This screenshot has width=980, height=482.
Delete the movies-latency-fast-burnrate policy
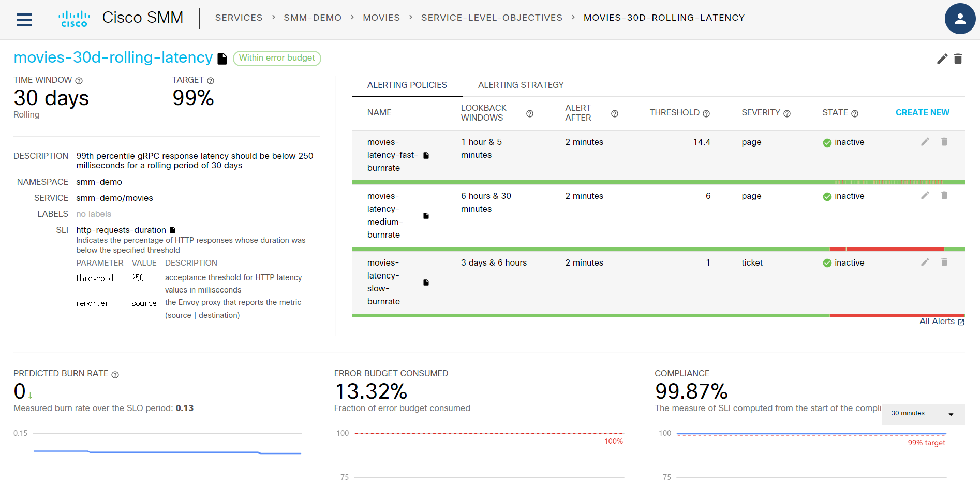click(944, 142)
